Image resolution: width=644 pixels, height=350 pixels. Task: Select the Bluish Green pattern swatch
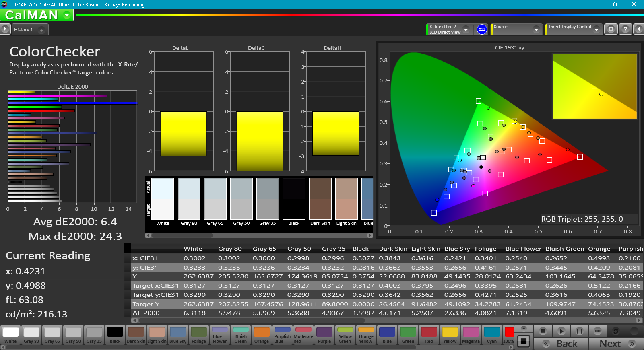241,335
